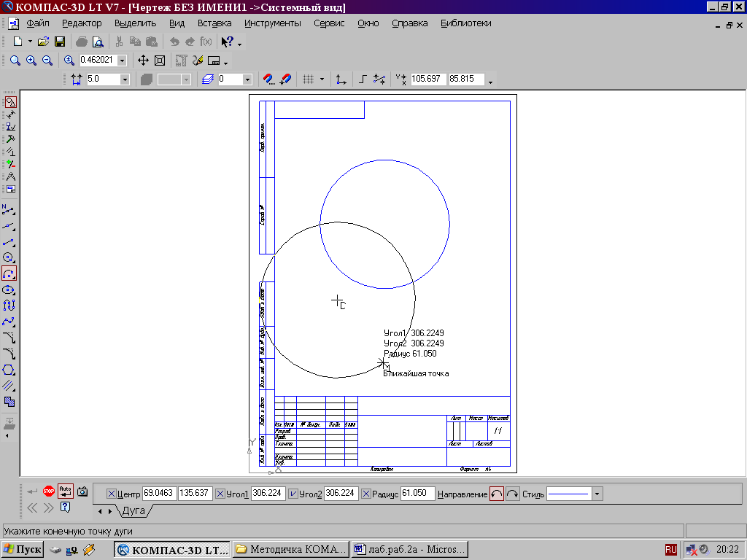The width and height of the screenshot is (747, 560).
Task: Expand the zoom scale 0.462021 dropdown
Action: tap(123, 61)
